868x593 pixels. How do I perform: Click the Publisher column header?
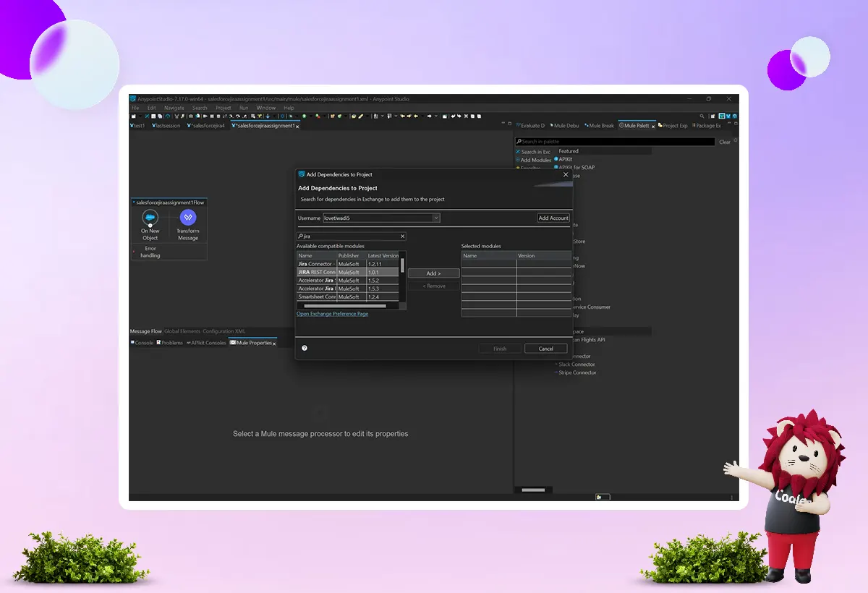[x=351, y=256]
